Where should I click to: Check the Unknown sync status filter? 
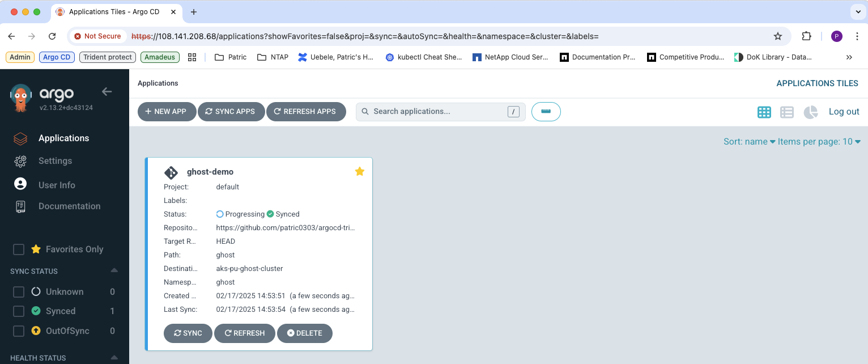[x=19, y=292]
